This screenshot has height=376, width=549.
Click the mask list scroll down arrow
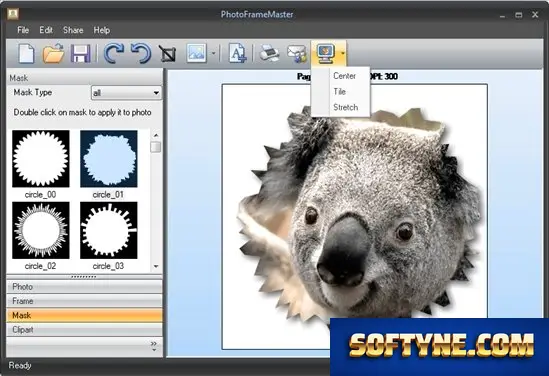tap(156, 266)
